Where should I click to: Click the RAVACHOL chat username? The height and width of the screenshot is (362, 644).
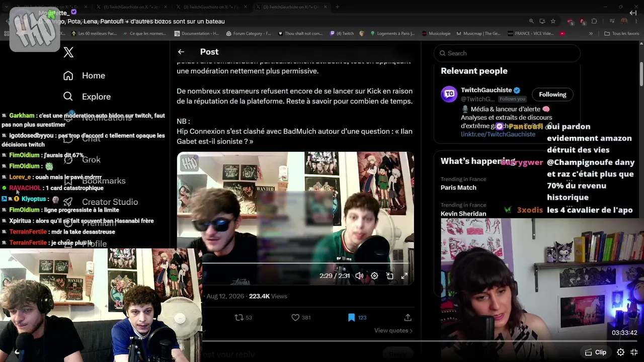click(25, 188)
